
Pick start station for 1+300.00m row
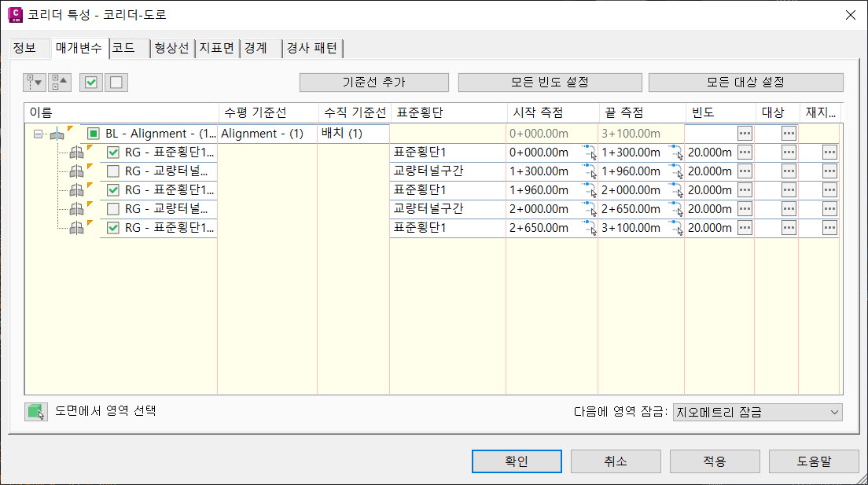590,171
